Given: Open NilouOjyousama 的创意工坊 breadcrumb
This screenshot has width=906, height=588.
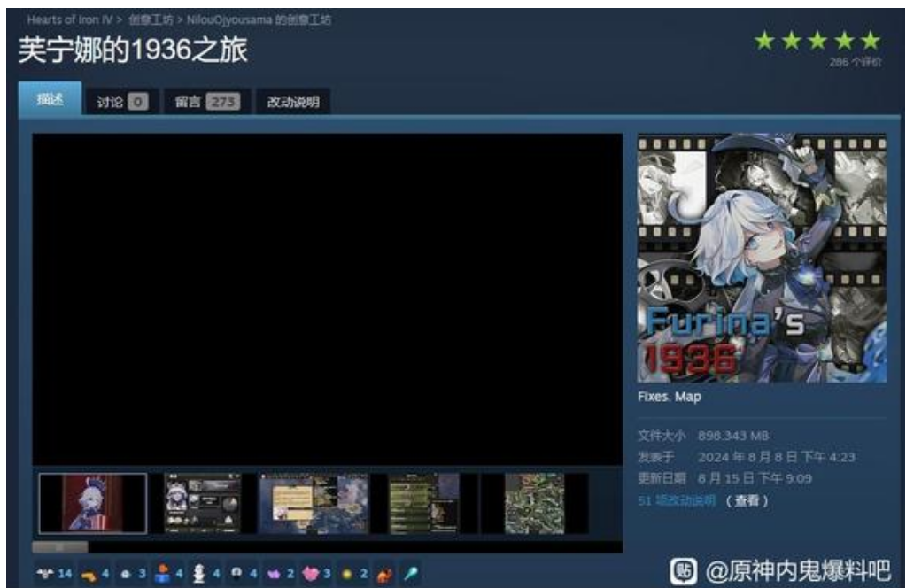Looking at the screenshot, I should 259,19.
